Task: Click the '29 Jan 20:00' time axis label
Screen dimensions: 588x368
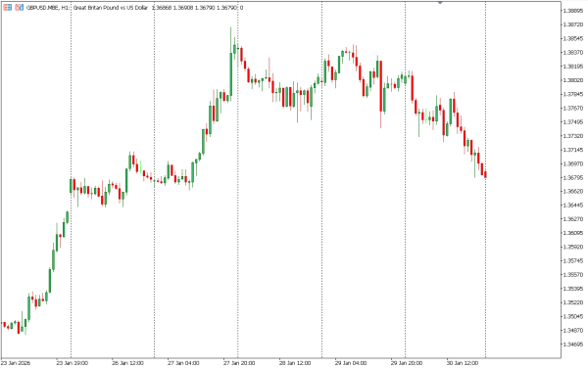Action: [407, 363]
